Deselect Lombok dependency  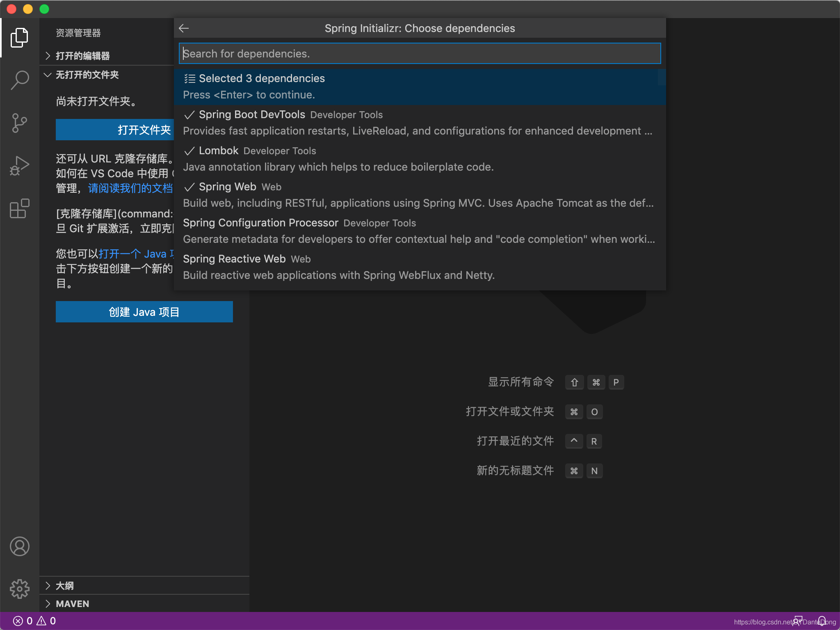click(420, 159)
